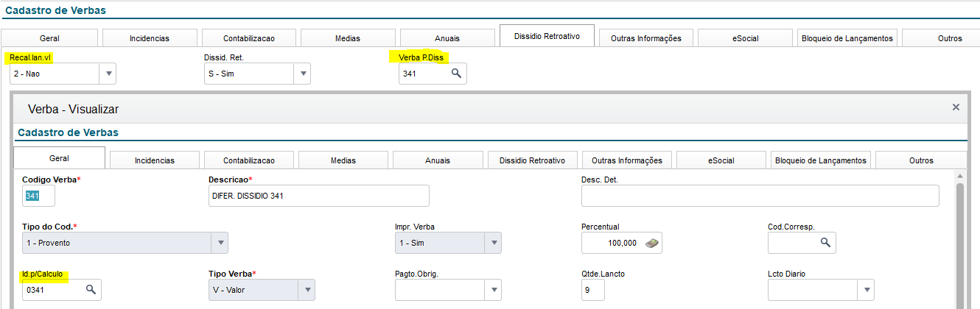Open the Verba P.Diss lookup magnifier
Image resolution: width=980 pixels, height=309 pixels.
click(456, 74)
